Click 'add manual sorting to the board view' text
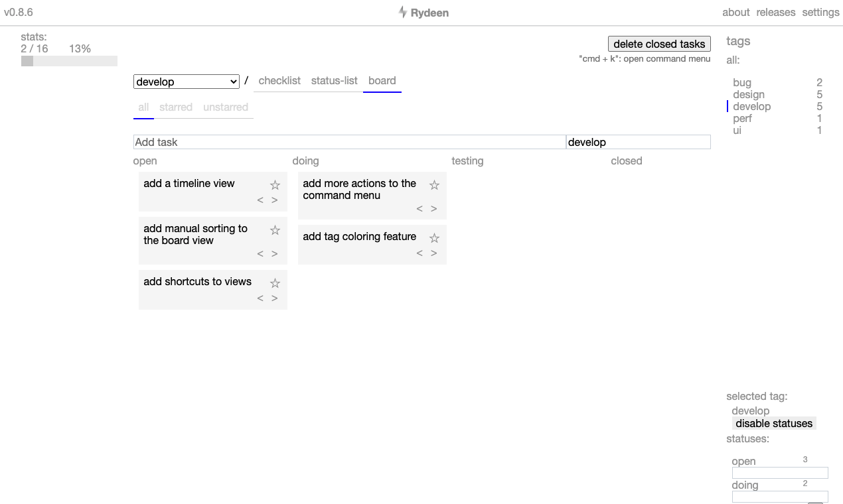 coord(195,235)
